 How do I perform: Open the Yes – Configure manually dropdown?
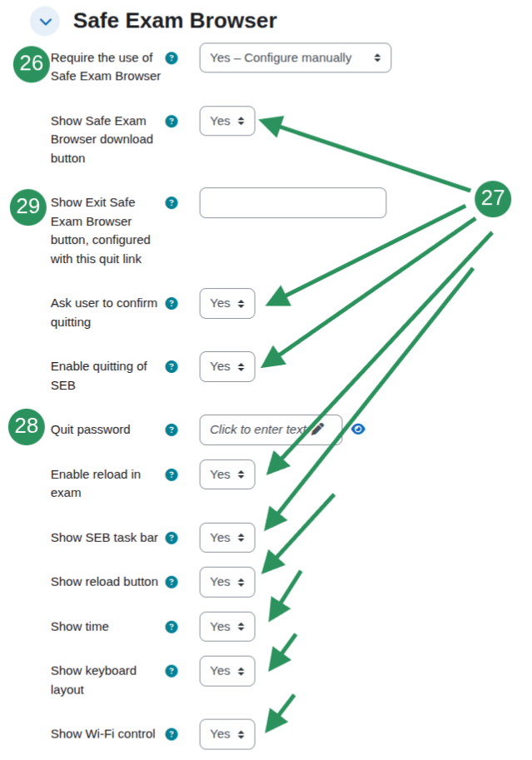click(296, 57)
